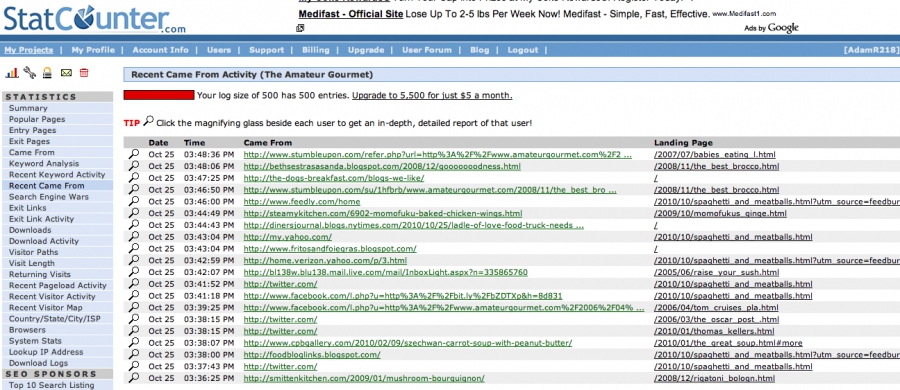
Task: Click magnifying glass for 03:36:25 PM visitor
Action: coord(134,378)
